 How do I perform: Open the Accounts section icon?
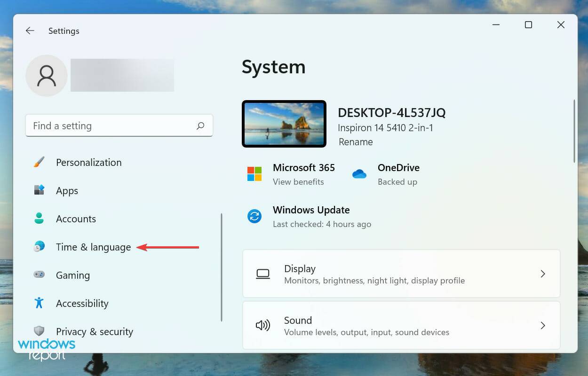[39, 219]
